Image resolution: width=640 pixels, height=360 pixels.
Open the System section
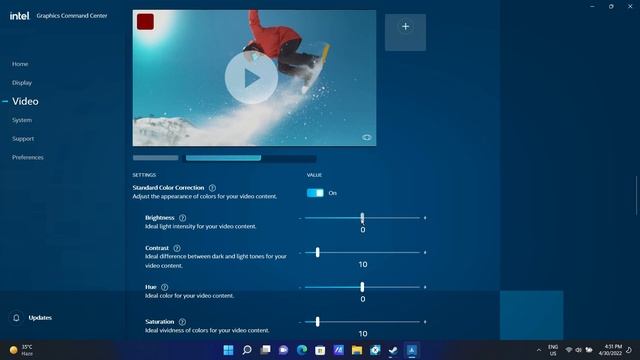(x=22, y=120)
